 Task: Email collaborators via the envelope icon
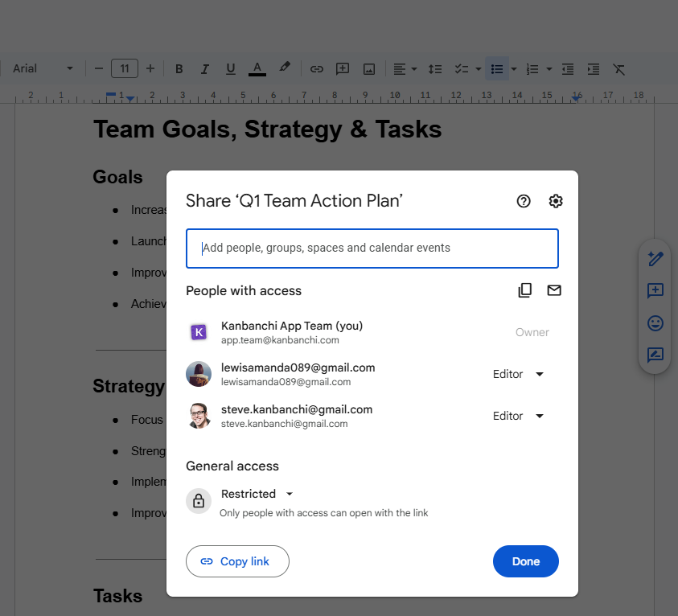[554, 291]
